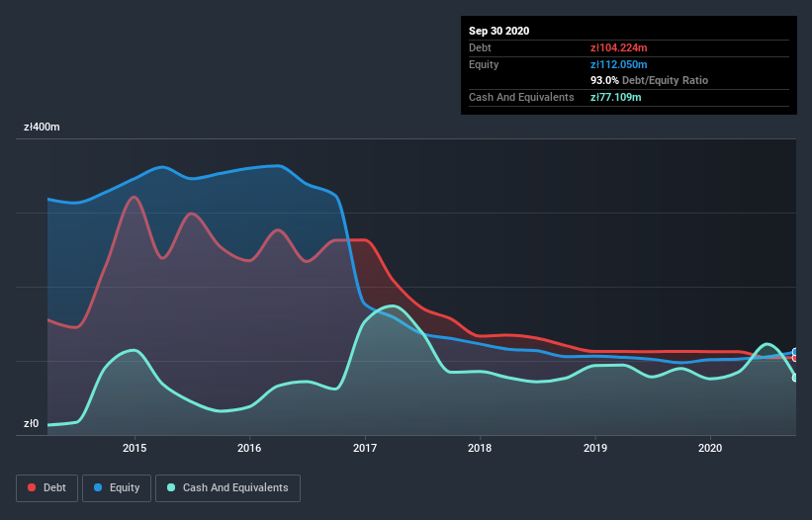Click the 2020 x-axis label
Viewport: 812px width, 520px height.
click(x=710, y=448)
